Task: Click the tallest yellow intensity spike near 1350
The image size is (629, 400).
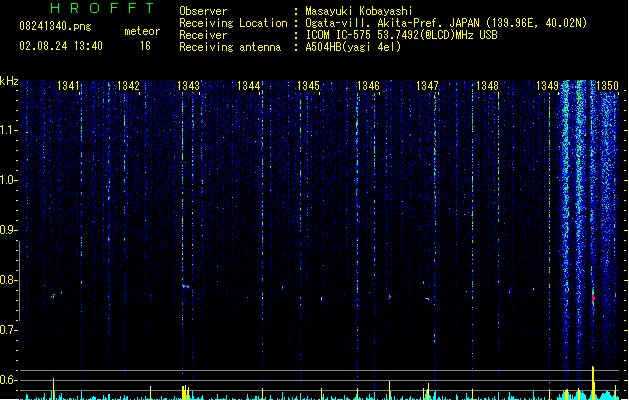Action: [593, 382]
